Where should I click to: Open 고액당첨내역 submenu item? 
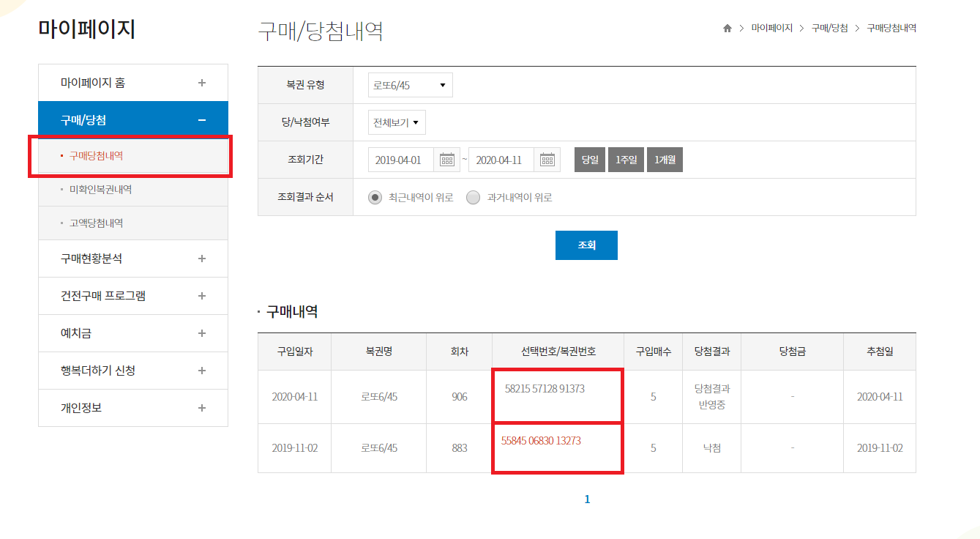96,223
